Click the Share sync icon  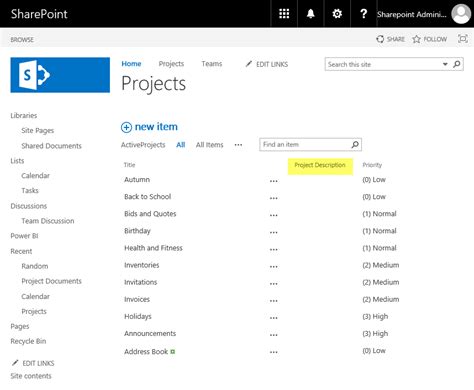point(380,39)
